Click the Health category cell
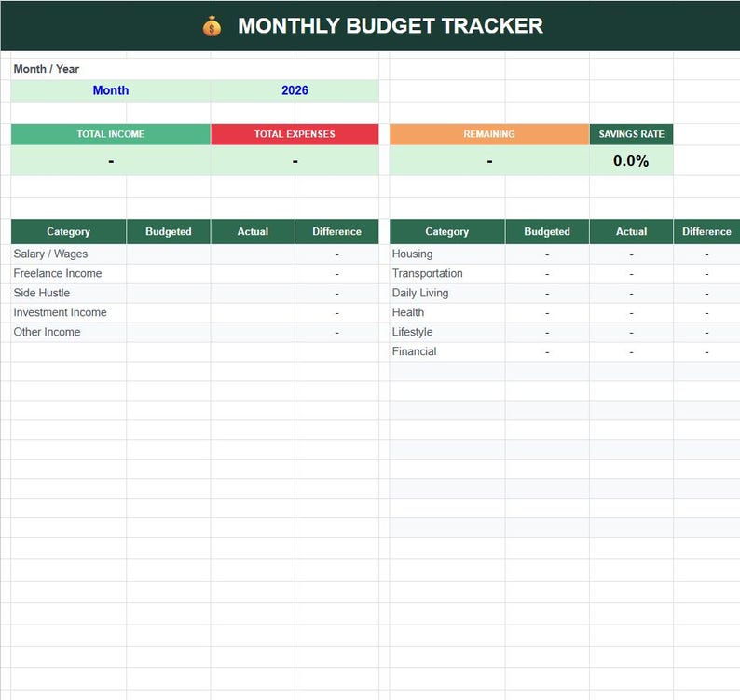 [x=447, y=312]
